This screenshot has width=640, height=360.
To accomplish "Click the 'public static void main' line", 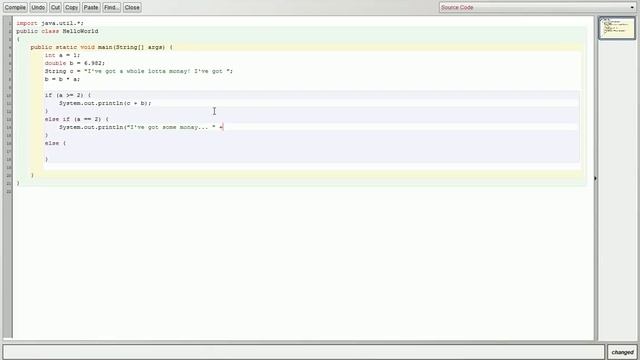I will (x=102, y=47).
